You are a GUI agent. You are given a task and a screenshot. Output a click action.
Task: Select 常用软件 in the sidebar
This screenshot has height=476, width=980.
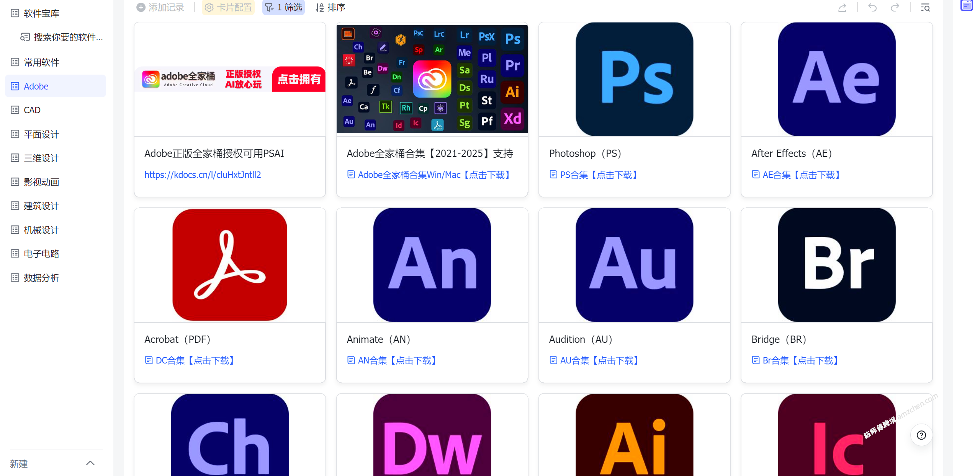pyautogui.click(x=56, y=62)
